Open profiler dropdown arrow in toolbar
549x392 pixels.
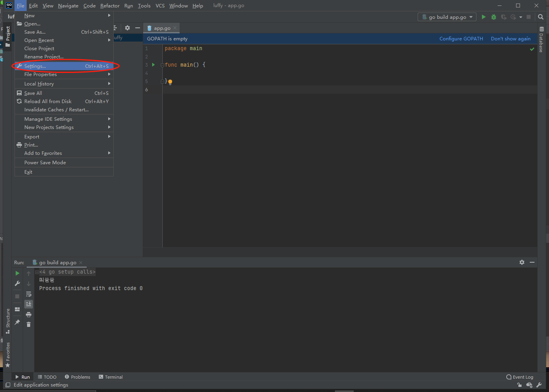(x=521, y=17)
